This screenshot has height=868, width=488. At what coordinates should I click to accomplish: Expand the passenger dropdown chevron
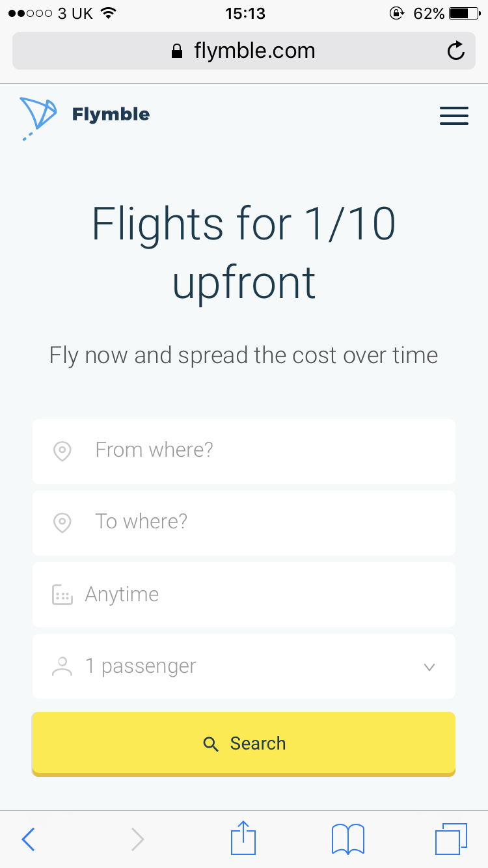pos(429,667)
